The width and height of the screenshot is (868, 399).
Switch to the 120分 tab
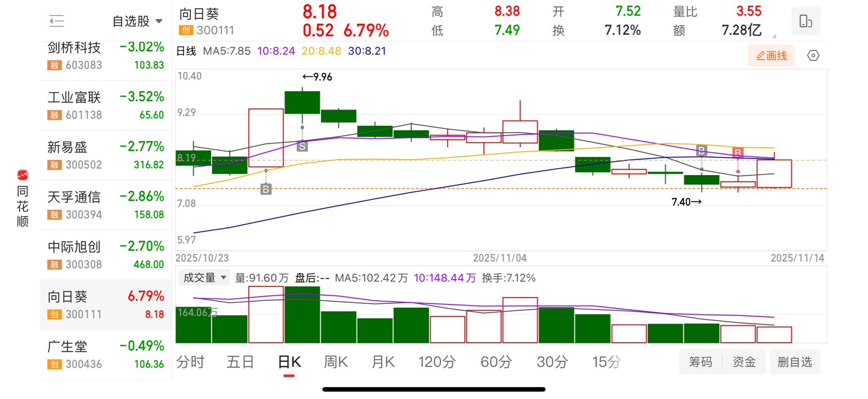[x=437, y=362]
